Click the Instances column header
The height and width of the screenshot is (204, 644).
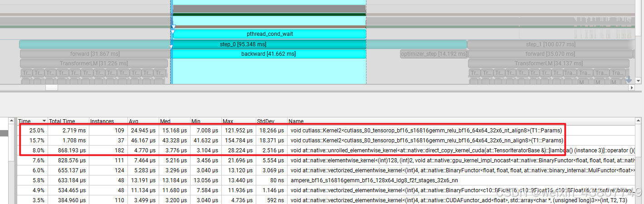pos(108,121)
